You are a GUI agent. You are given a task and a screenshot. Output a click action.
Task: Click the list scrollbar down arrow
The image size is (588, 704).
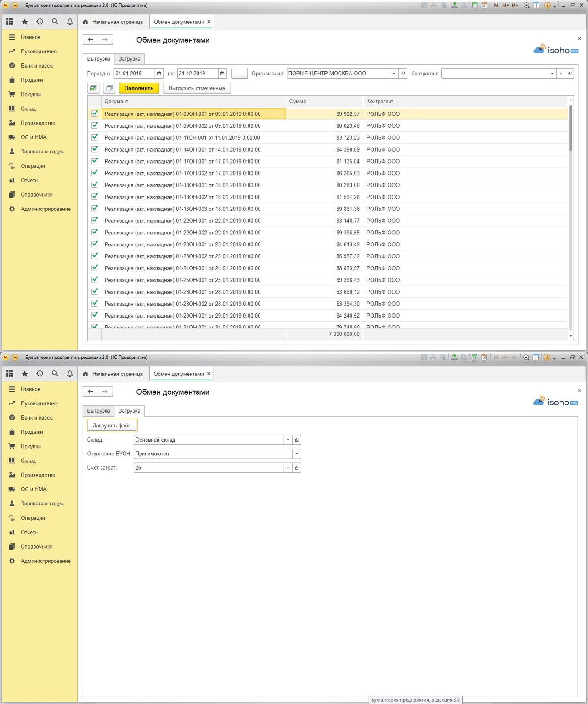[571, 336]
